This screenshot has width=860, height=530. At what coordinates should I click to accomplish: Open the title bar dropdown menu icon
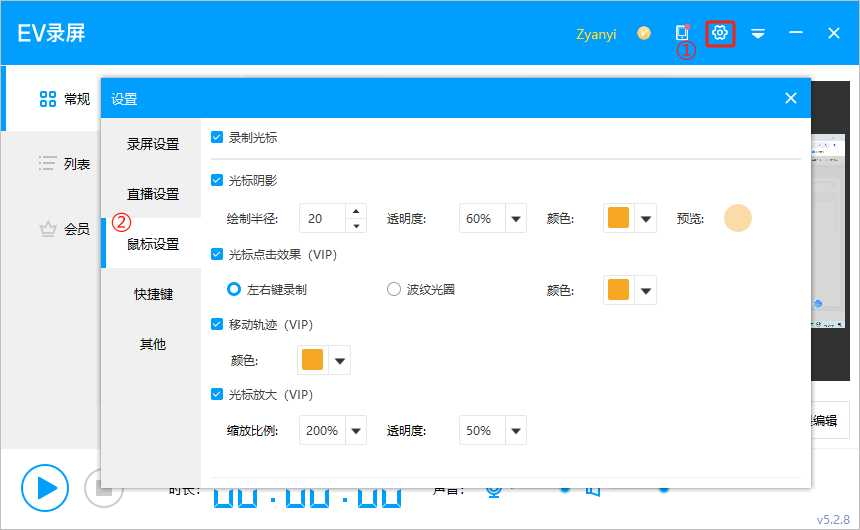point(758,34)
